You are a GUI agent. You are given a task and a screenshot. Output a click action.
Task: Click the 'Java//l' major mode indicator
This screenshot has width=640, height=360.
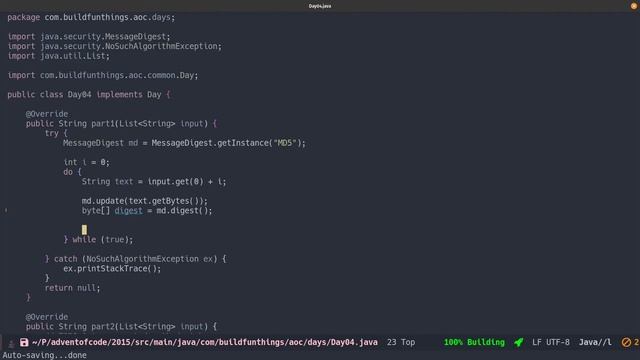[x=595, y=342]
